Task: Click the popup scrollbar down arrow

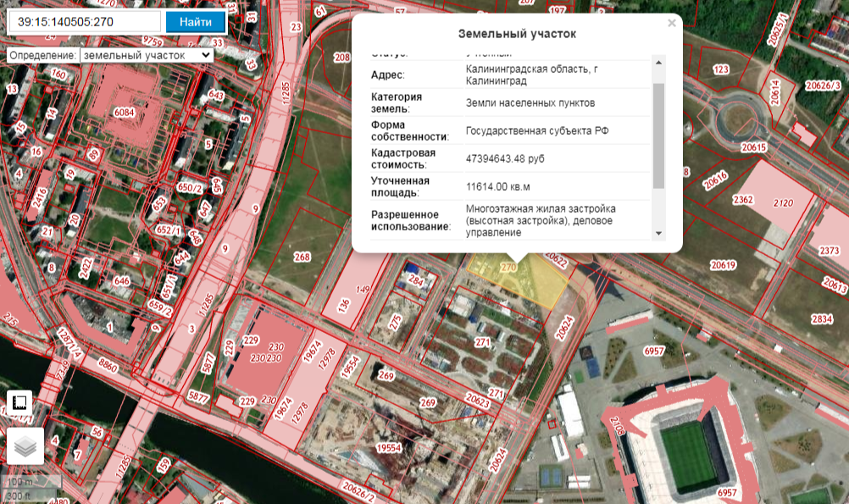Action: coord(658,233)
